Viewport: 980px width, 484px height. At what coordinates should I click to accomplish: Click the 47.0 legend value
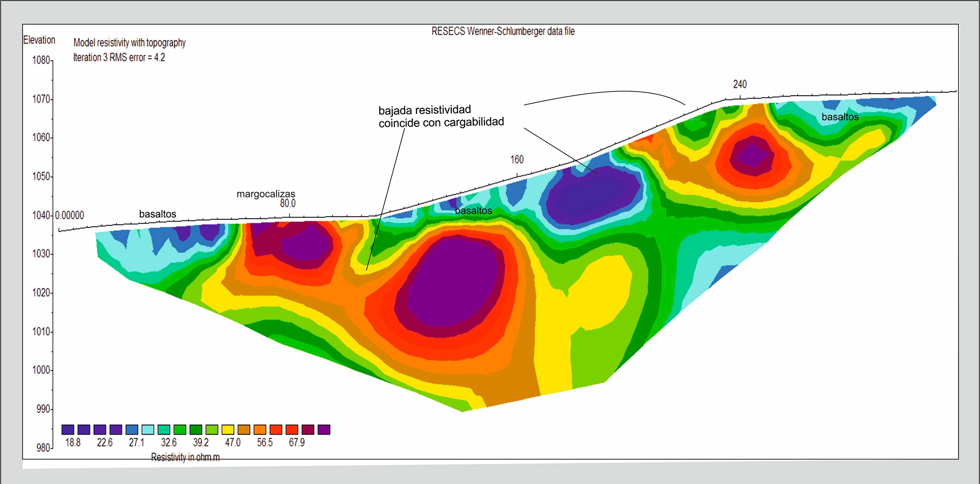(233, 442)
